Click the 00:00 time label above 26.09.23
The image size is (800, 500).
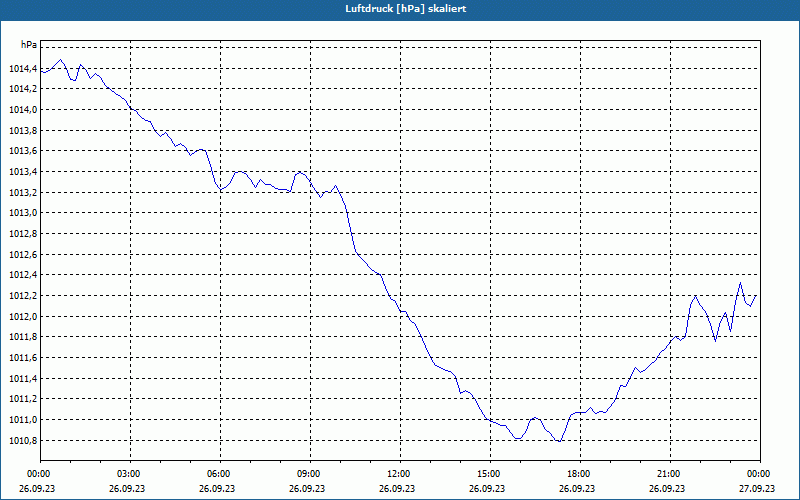tap(37, 474)
